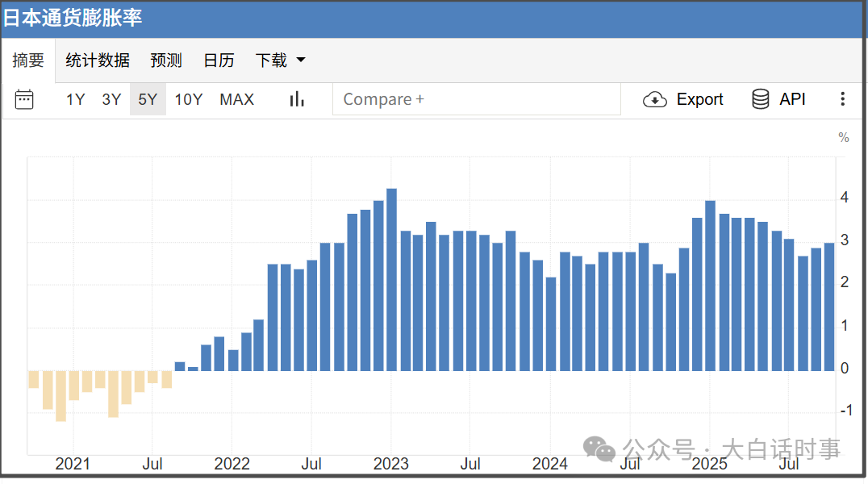Click inside the Compare + input field
Image resolution: width=868 pixels, height=484 pixels.
[x=476, y=99]
